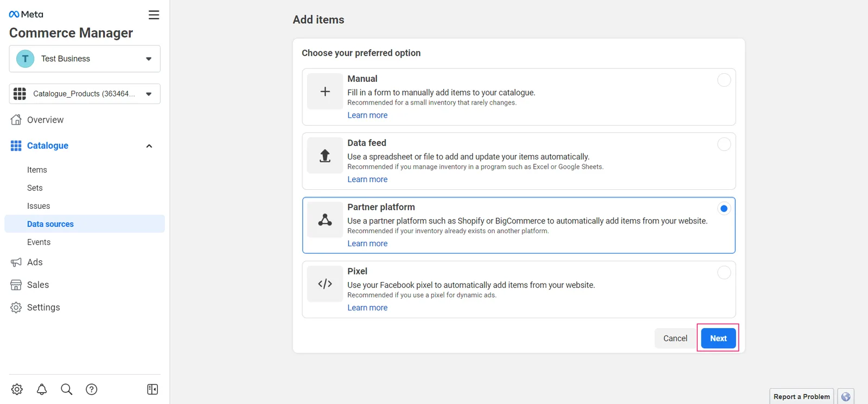Click the Overview house icon

coord(16,120)
